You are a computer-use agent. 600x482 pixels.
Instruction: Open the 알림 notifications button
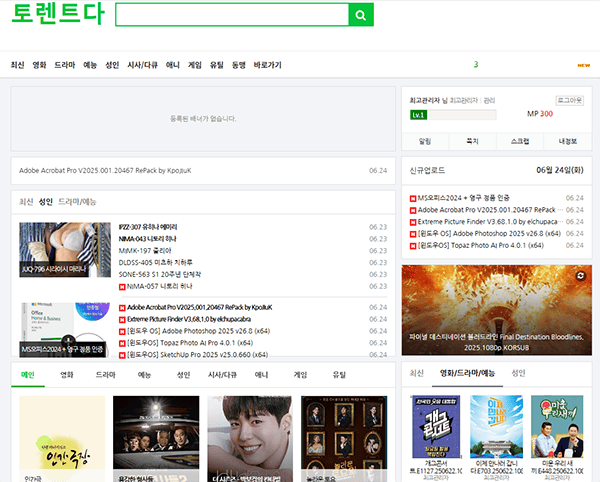425,141
